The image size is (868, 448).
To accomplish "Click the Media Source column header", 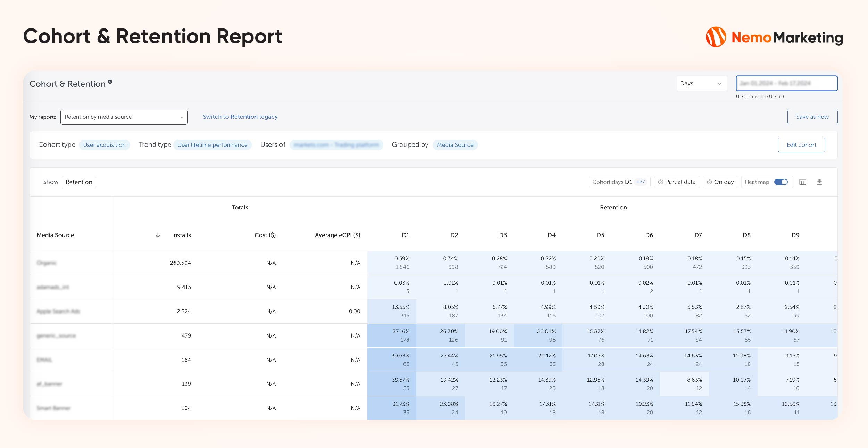I will [x=56, y=235].
